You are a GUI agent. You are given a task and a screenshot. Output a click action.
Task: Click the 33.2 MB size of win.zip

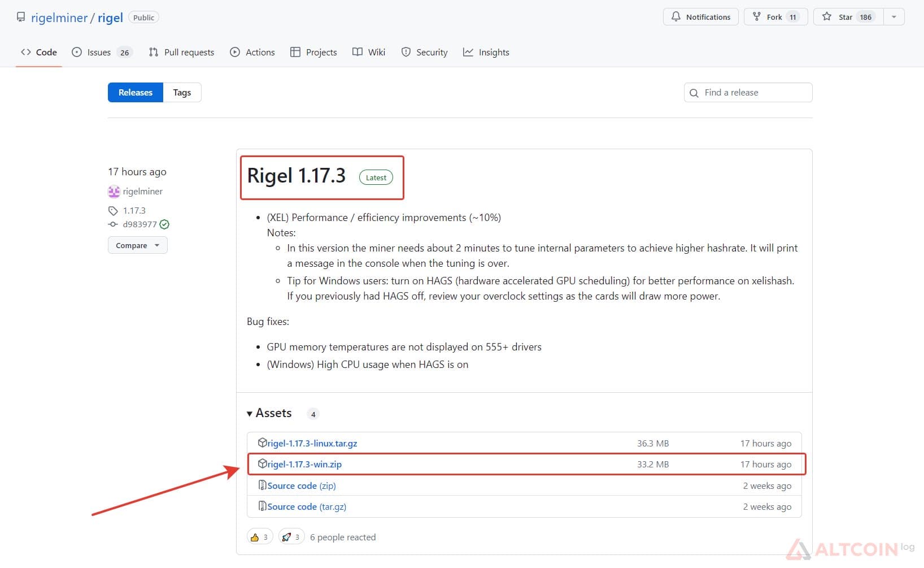click(653, 464)
